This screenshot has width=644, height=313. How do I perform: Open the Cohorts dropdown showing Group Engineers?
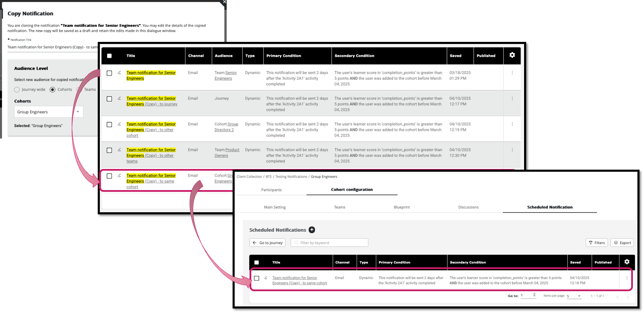tap(49, 112)
